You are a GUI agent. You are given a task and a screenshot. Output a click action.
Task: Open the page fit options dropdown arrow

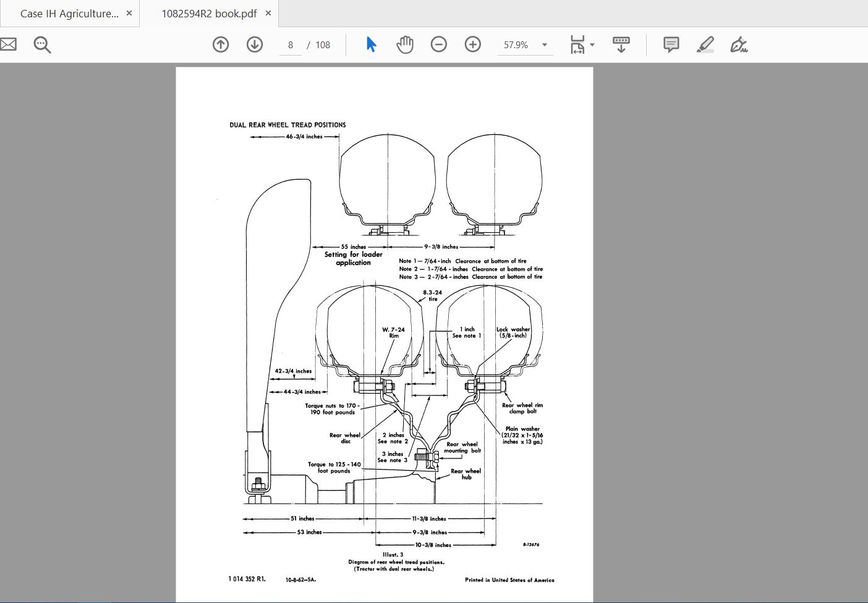pyautogui.click(x=592, y=45)
